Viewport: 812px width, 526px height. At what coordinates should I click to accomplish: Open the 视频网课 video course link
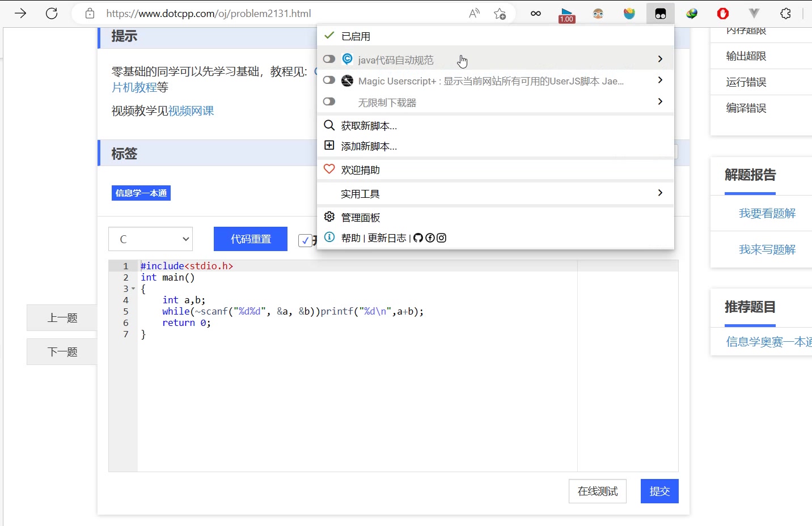[191, 111]
